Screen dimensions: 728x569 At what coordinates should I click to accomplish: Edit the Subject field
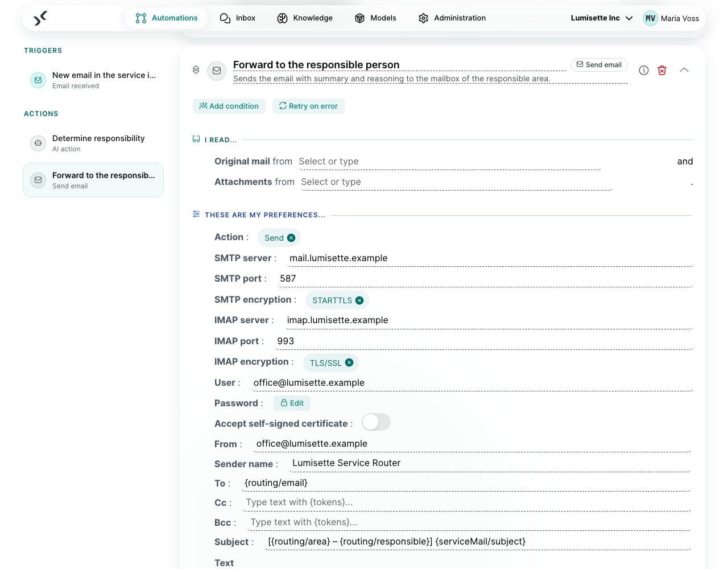point(478,542)
